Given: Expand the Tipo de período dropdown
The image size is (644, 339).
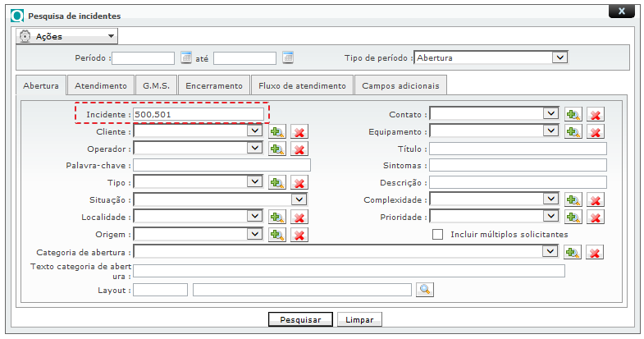Looking at the screenshot, I should click(560, 57).
